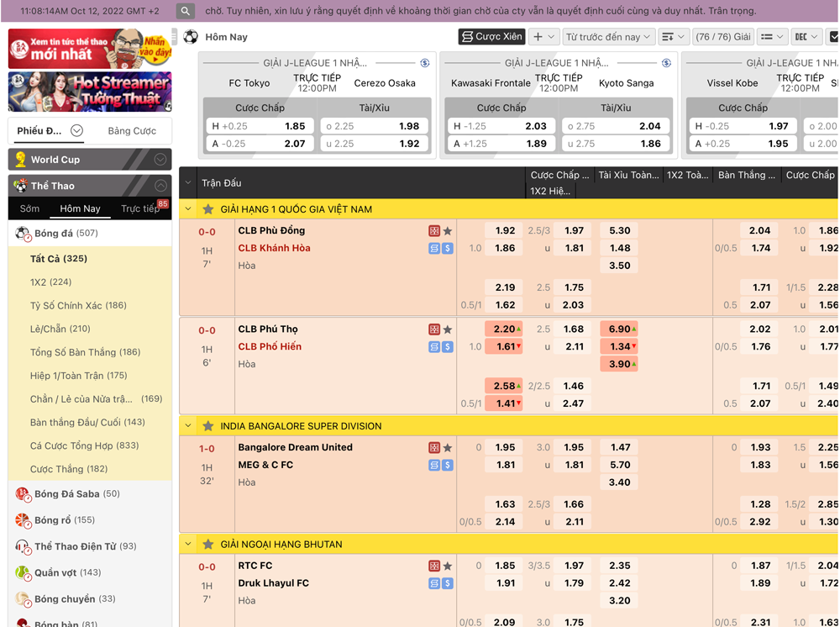Open Bóng rổ (155) sport

click(x=90, y=520)
